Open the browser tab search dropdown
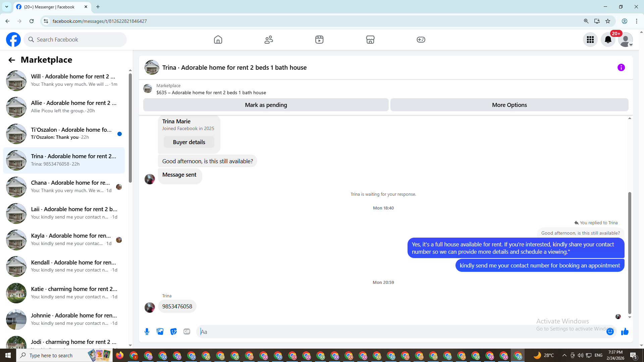This screenshot has width=644, height=362. tap(7, 7)
